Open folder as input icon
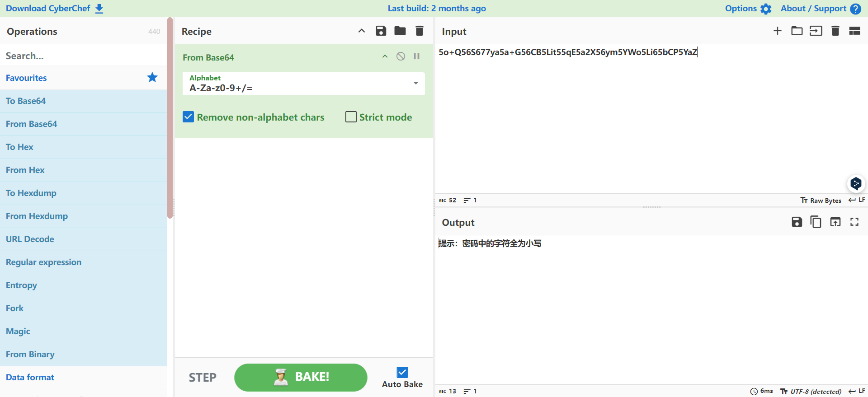The height and width of the screenshot is (397, 868). (x=797, y=31)
